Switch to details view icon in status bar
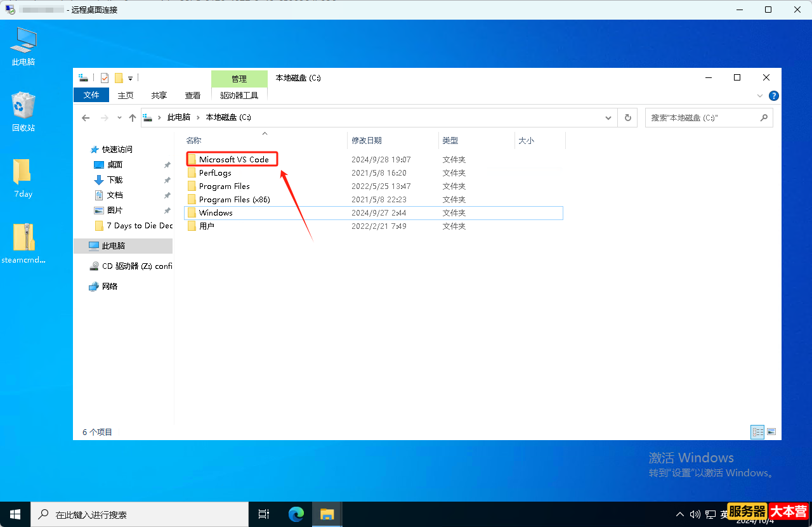812x527 pixels. [757, 432]
